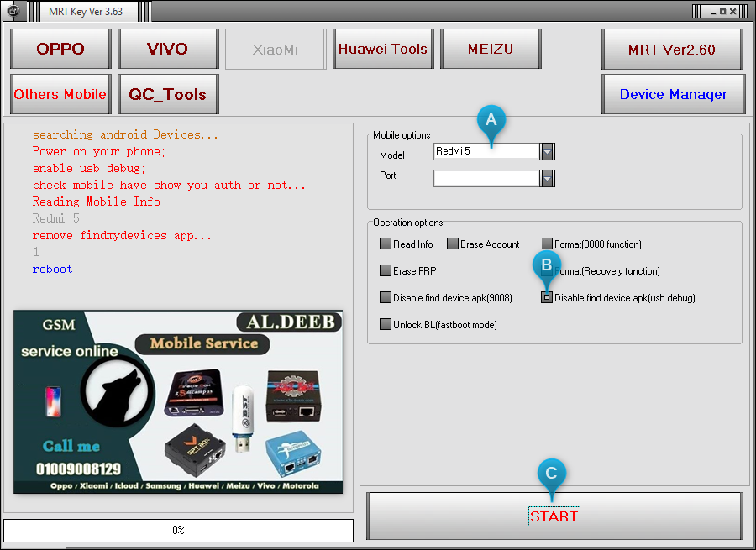This screenshot has width=756, height=550.
Task: Open Others Mobile section
Action: pos(60,94)
